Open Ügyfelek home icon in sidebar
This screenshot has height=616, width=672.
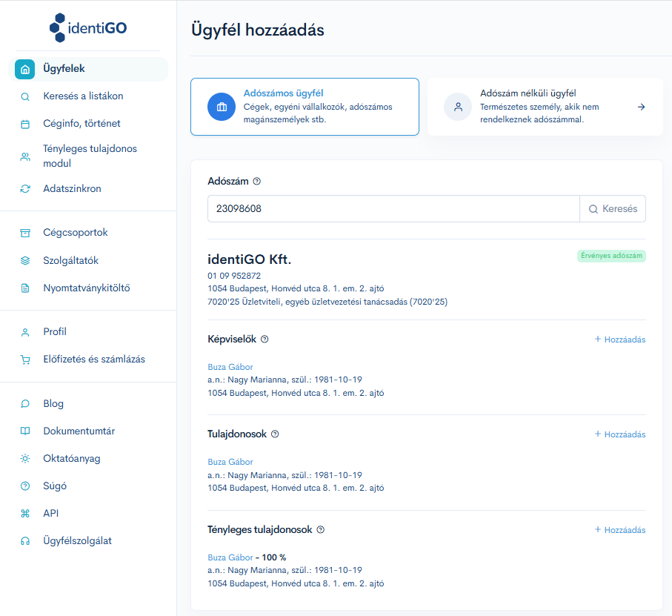pos(25,69)
